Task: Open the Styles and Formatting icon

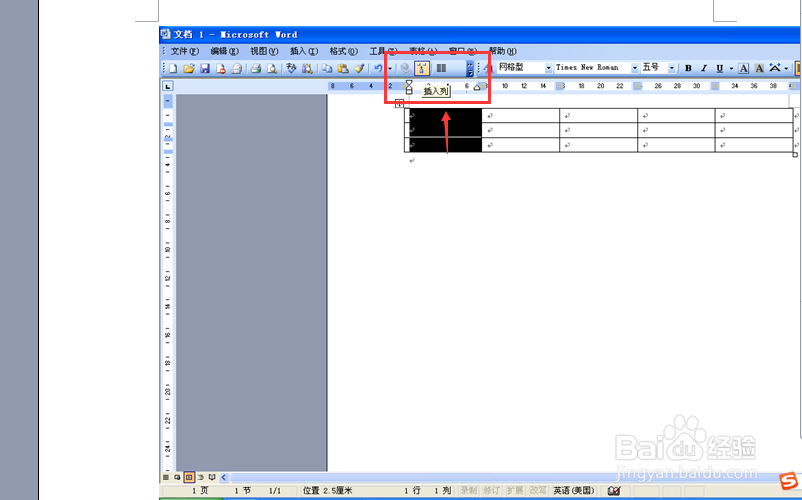Action: [x=487, y=68]
